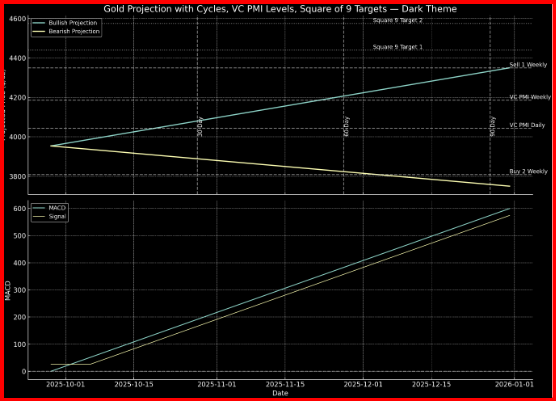The width and height of the screenshot is (556, 401).
Task: Click the 4400 price axis tick
Action: [x=17, y=58]
